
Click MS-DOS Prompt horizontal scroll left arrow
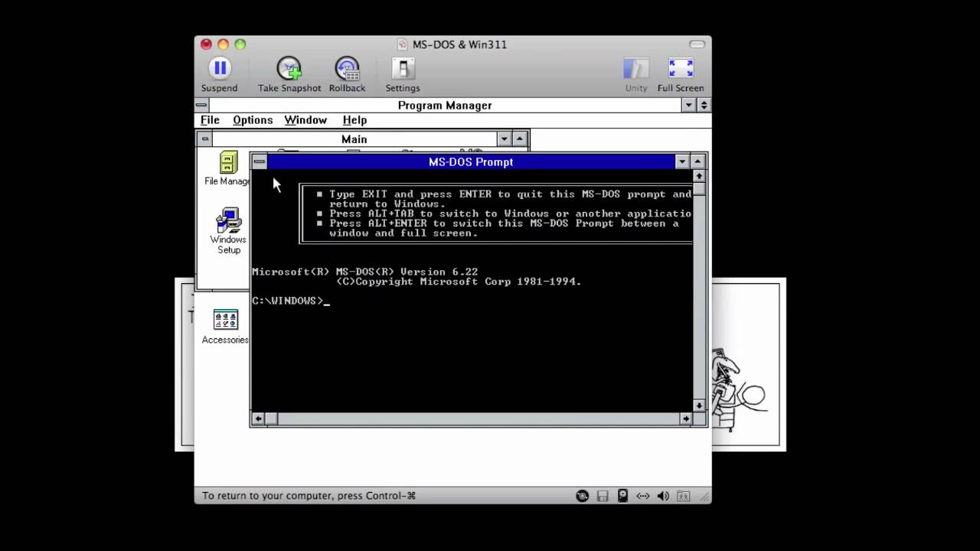point(259,419)
